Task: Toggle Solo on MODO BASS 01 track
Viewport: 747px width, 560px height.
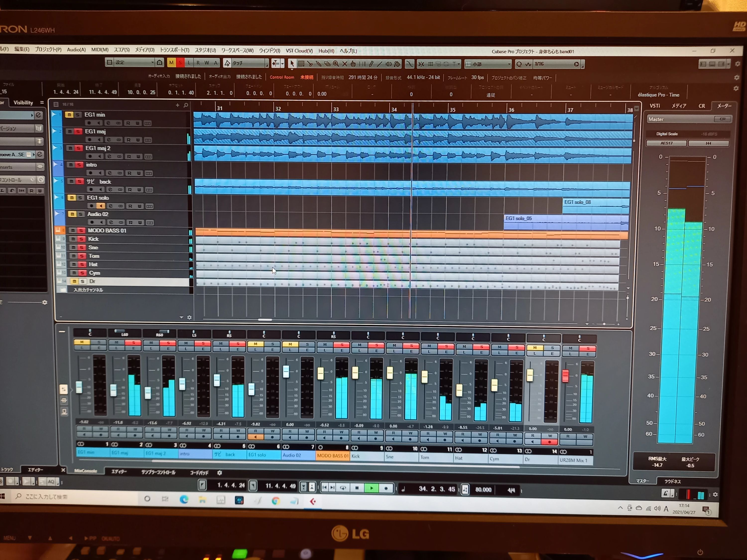Action: coord(81,230)
